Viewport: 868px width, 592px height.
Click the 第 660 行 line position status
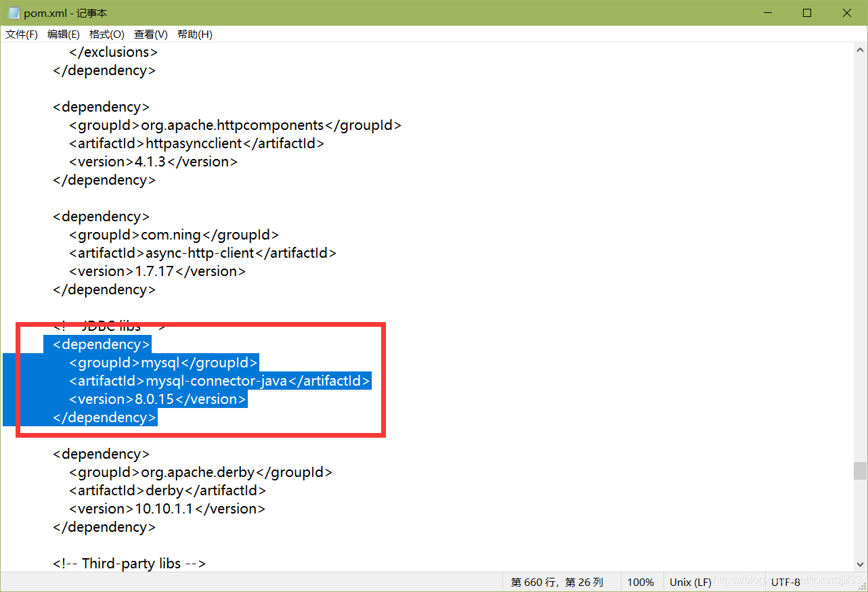[x=557, y=582]
